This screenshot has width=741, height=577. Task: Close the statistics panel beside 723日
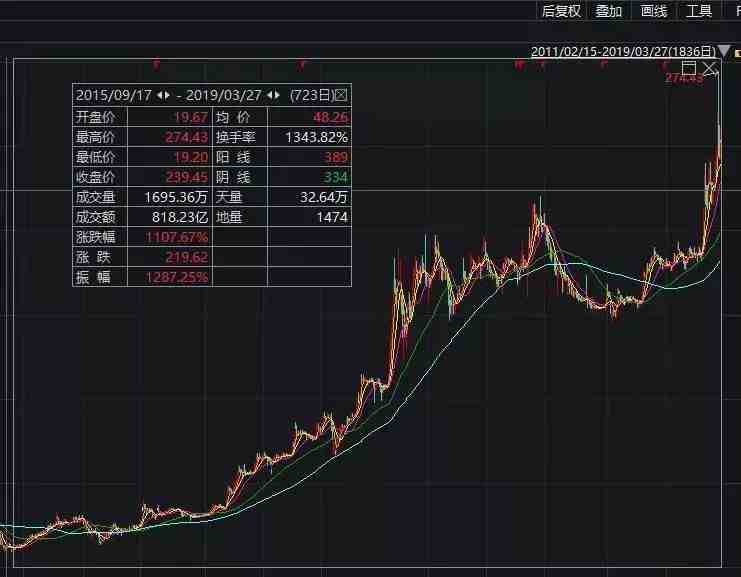[341, 95]
